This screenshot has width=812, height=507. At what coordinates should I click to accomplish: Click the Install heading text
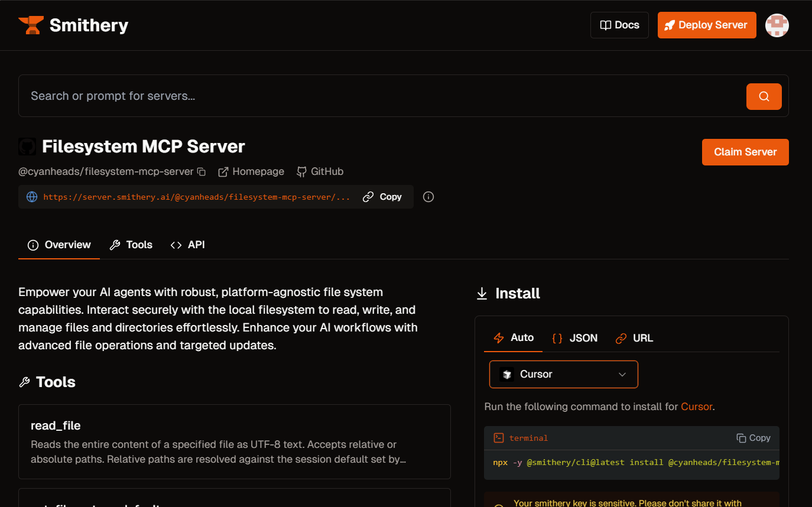pyautogui.click(x=518, y=294)
